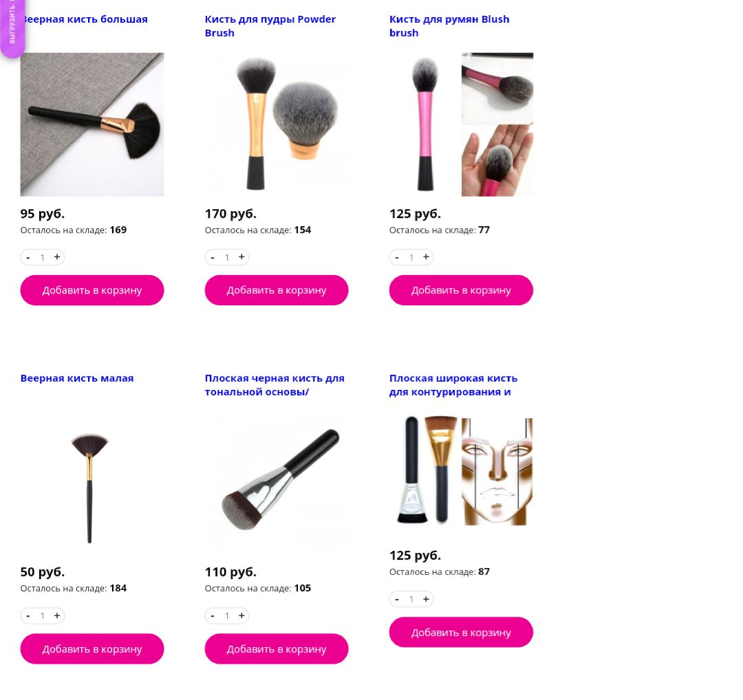View large fan brush product photo

[x=92, y=124]
